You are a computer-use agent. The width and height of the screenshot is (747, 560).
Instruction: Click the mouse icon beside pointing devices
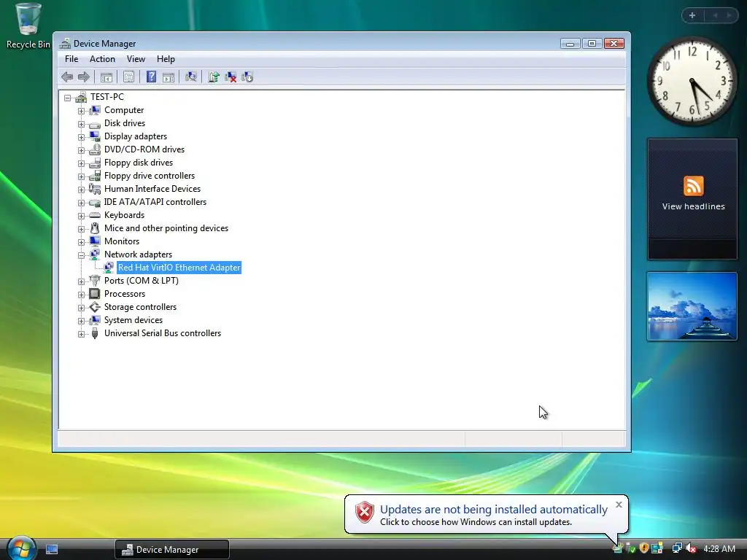pos(95,228)
